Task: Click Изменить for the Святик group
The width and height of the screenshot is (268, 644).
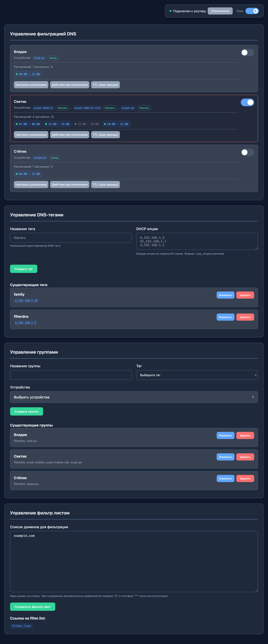Action: [225, 457]
